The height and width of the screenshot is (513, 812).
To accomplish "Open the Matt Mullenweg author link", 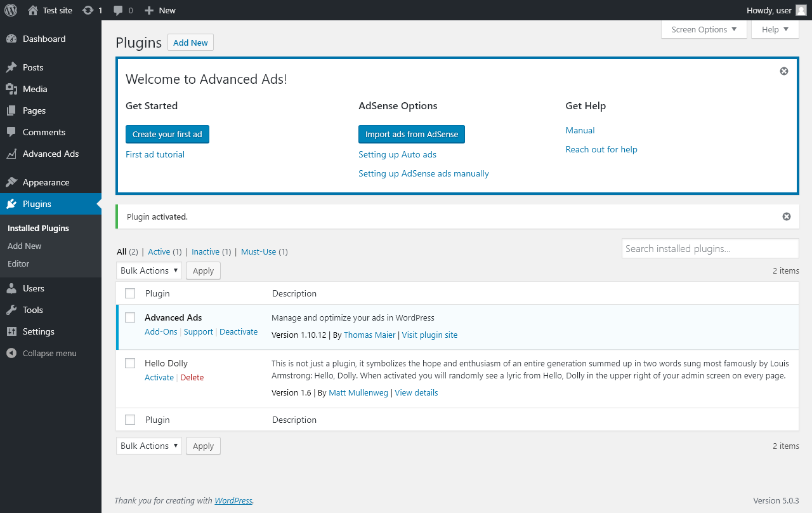I will 358,392.
